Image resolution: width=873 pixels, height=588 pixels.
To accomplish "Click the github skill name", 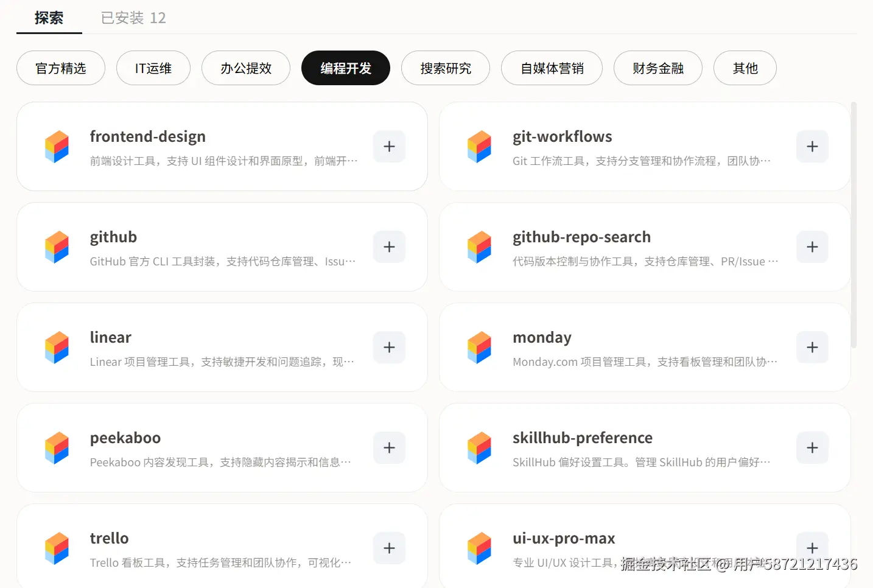I will click(114, 237).
